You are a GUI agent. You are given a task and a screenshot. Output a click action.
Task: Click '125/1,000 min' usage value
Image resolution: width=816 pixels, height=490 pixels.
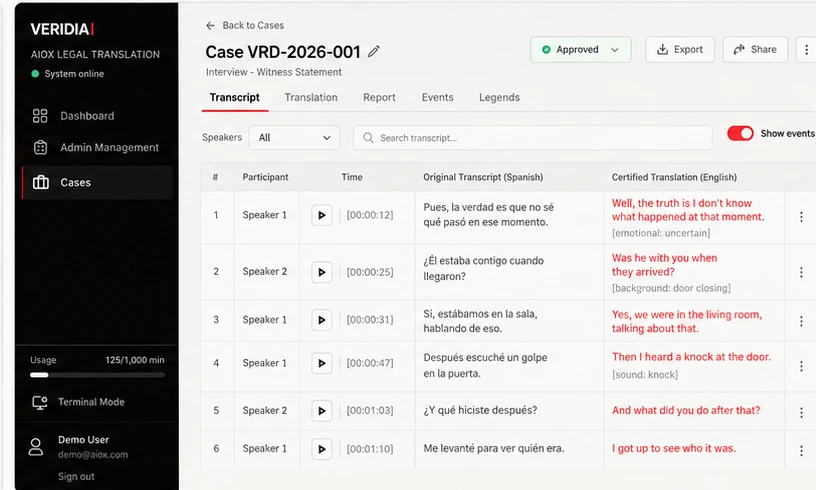tap(135, 360)
